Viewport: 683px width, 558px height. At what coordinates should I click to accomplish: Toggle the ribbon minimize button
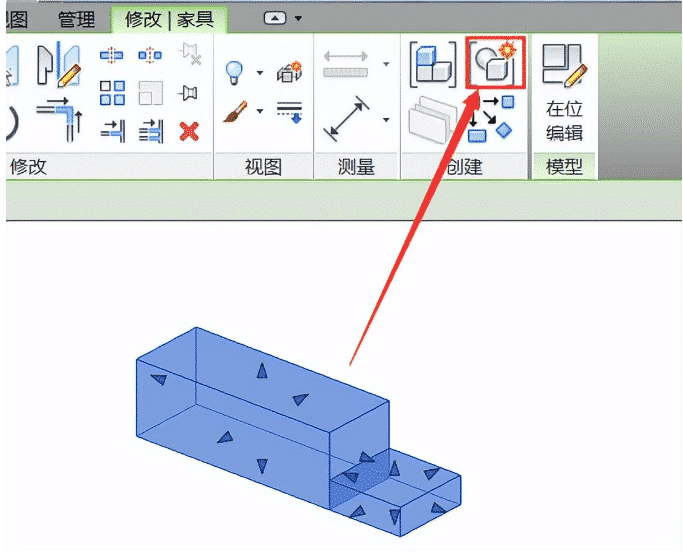coord(275,18)
